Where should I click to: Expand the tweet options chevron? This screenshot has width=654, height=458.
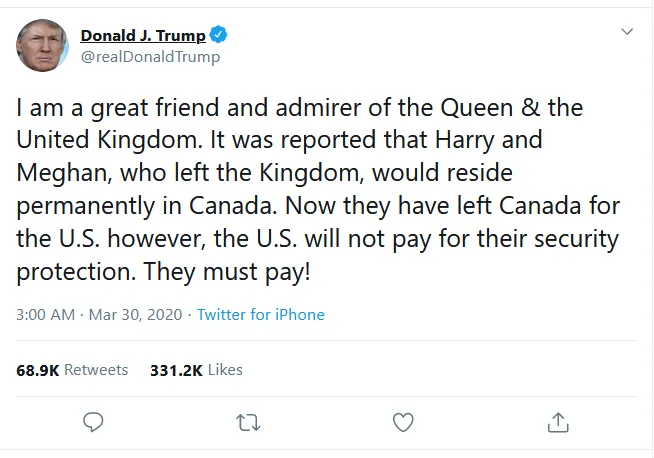pyautogui.click(x=627, y=32)
